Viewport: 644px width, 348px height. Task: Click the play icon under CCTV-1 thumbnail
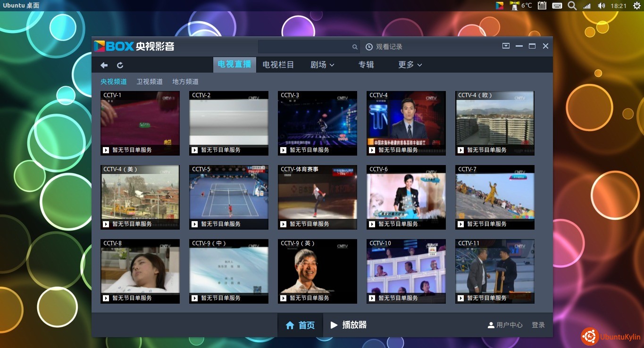[106, 150]
